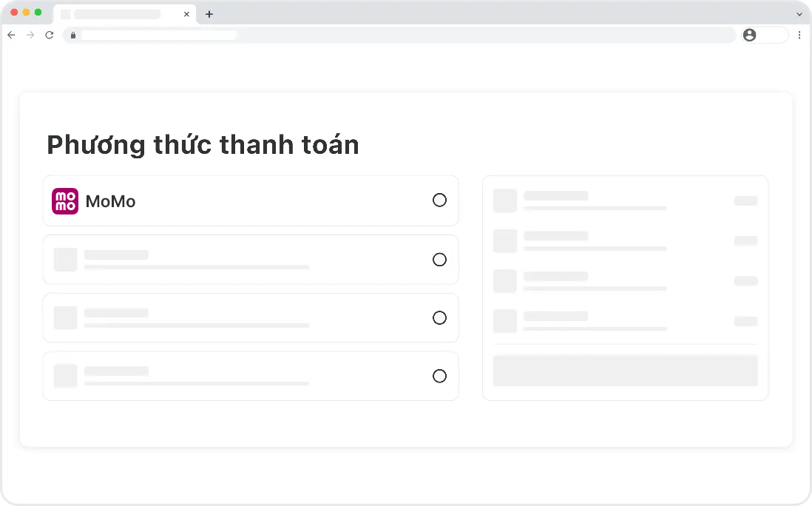Select the fourth payment method radio button
The width and height of the screenshot is (812, 506).
click(x=439, y=377)
